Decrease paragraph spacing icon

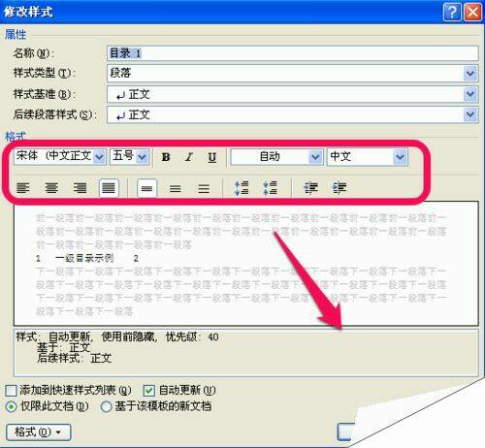point(270,188)
